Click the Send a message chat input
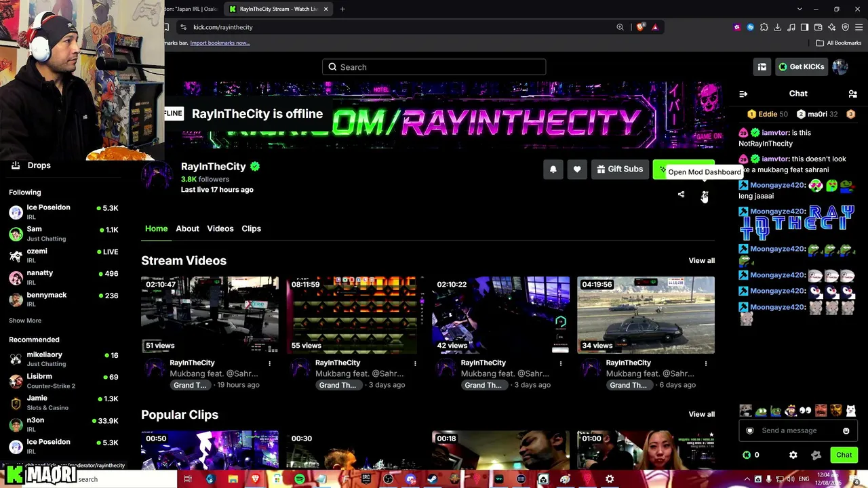The height and width of the screenshot is (488, 868). tap(799, 430)
